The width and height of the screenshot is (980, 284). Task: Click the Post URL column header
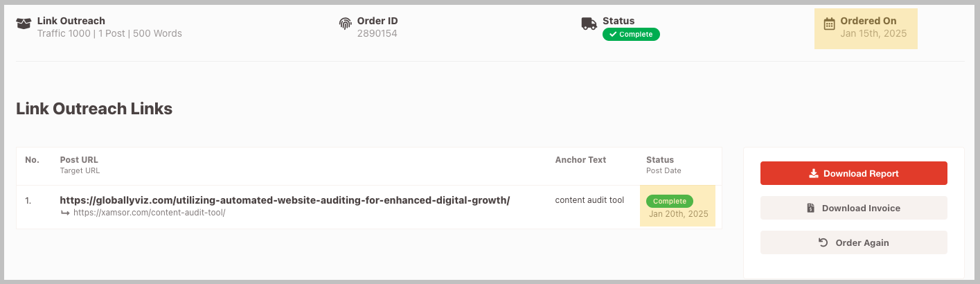click(x=79, y=160)
